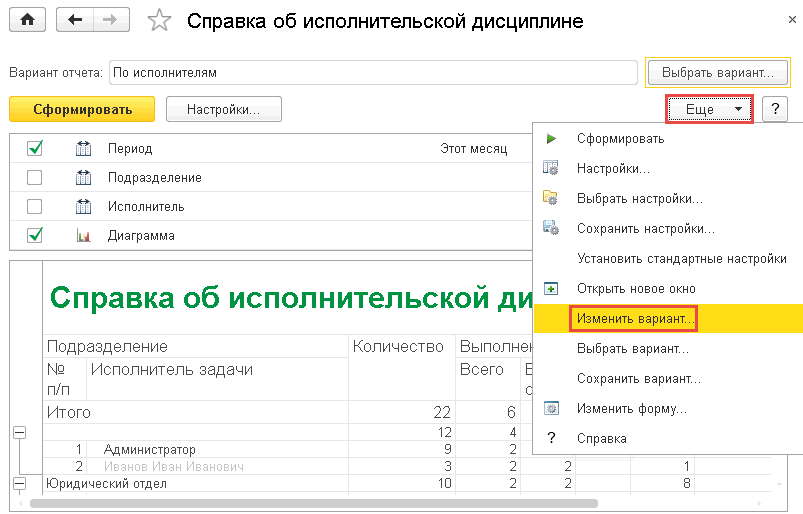Click the new window icon in the menu

point(551,288)
